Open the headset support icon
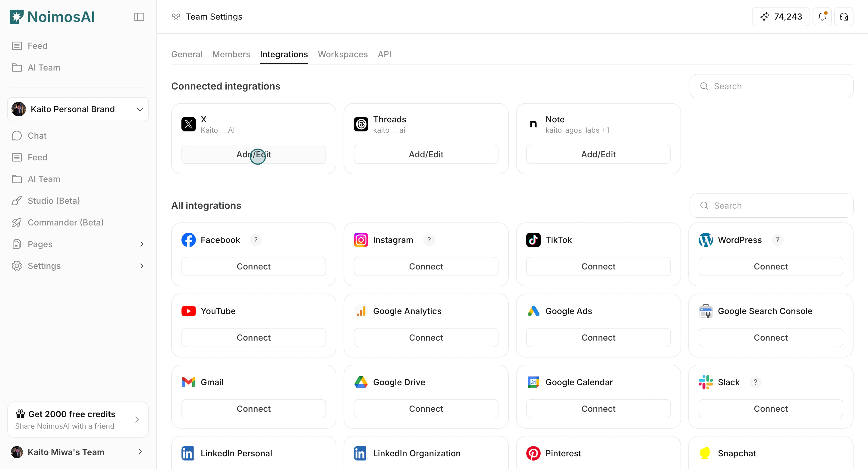Image resolution: width=868 pixels, height=469 pixels. coord(844,17)
